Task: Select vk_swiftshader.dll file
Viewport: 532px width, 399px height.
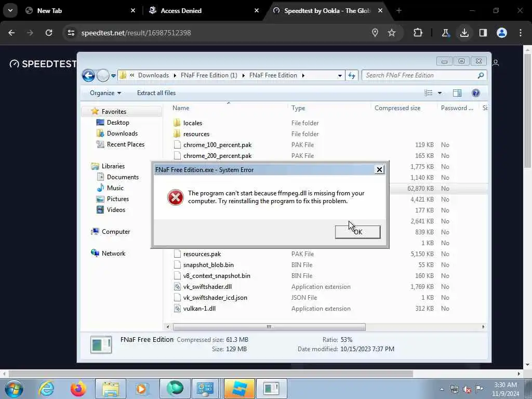Action: coord(207,286)
